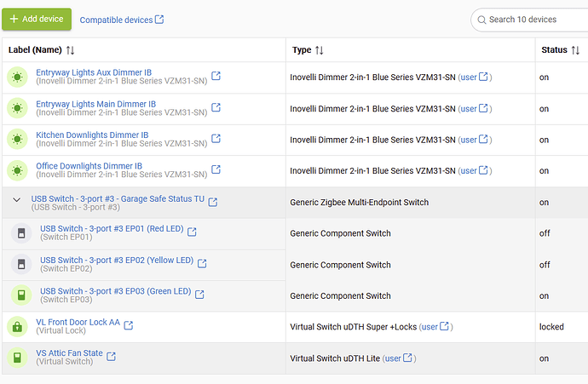This screenshot has height=384, width=588.
Task: Click switch icon for EP01 Red LED
Action: (x=21, y=233)
